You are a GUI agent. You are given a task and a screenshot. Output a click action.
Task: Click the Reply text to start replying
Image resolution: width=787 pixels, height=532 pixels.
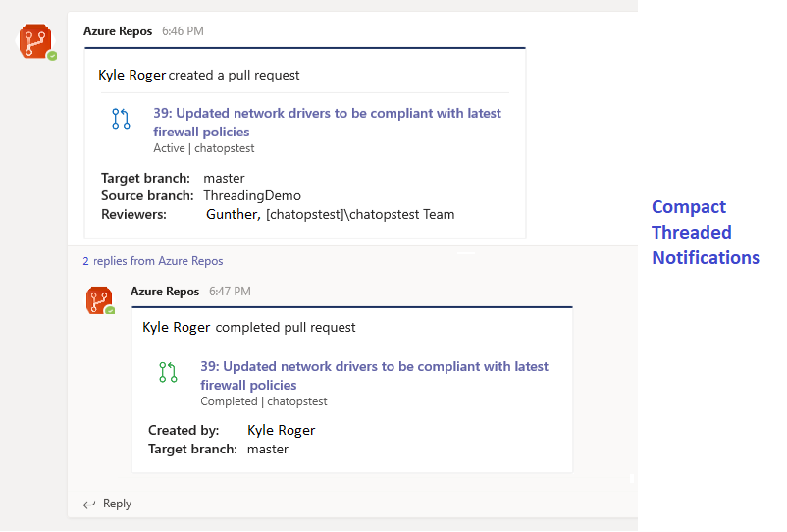pos(117,504)
